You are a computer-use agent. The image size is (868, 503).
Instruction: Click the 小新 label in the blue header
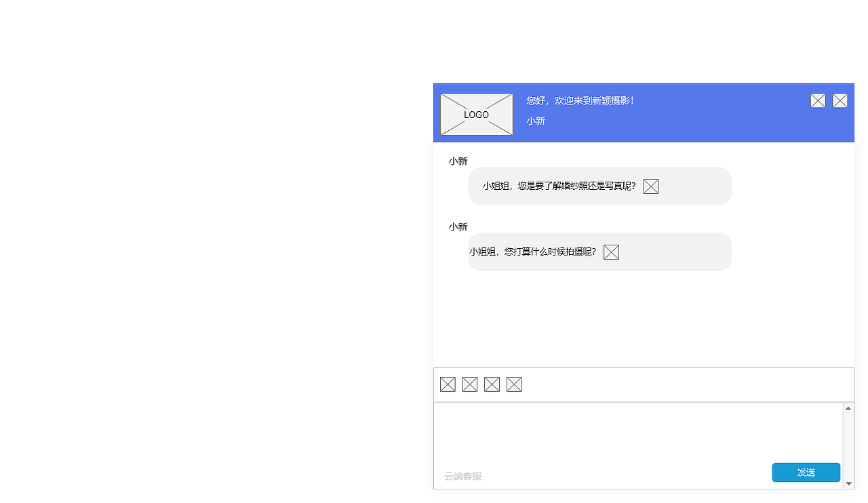pos(536,121)
